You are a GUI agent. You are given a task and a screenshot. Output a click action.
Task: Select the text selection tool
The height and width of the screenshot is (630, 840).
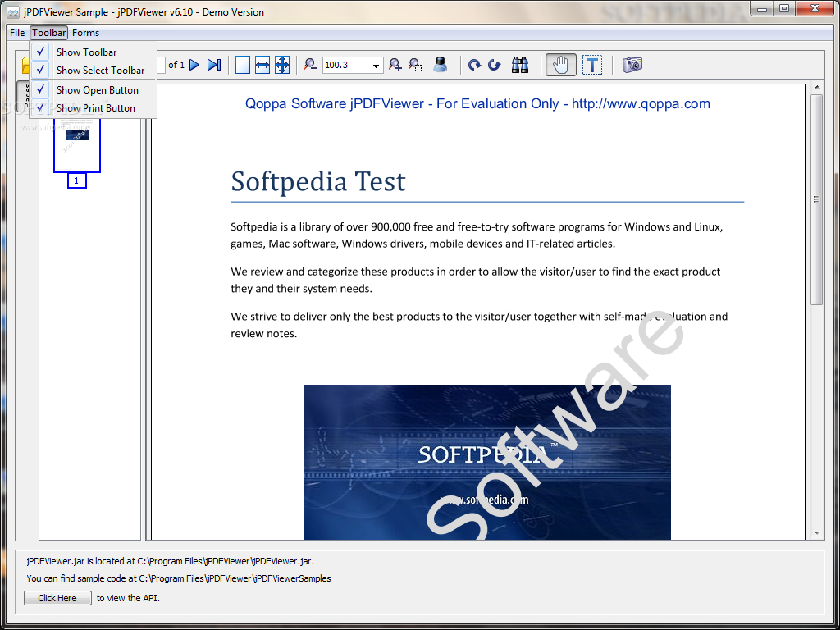592,65
